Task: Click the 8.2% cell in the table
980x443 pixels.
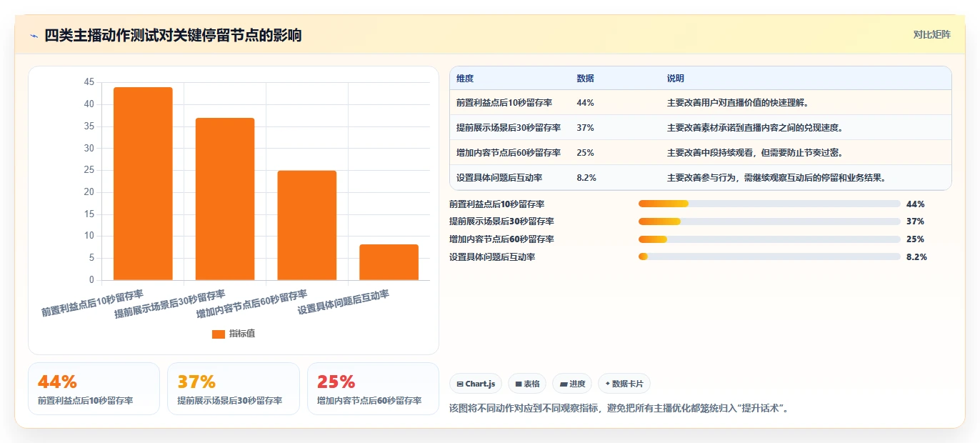Action: pos(586,178)
